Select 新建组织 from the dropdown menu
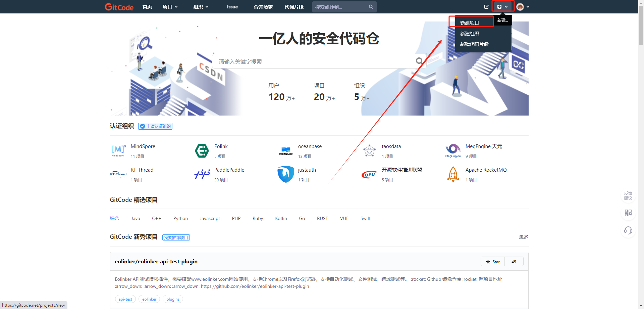The height and width of the screenshot is (309, 644). click(x=470, y=34)
